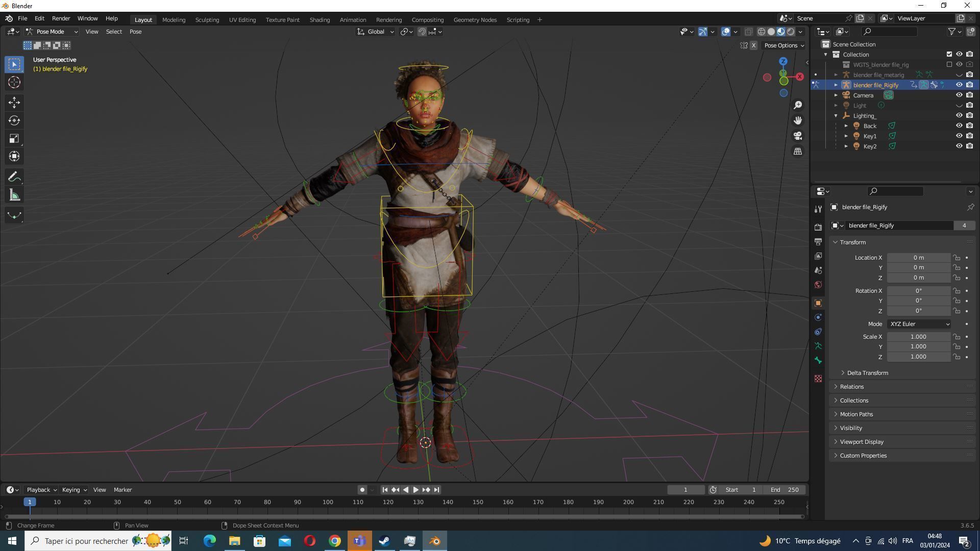Open the Output properties tab
This screenshot has height=551, width=980.
click(818, 241)
